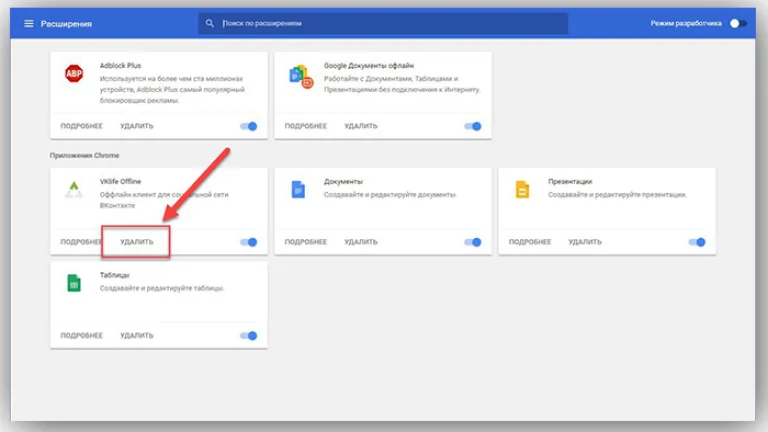Open details for Google Документы офлайн
Image resolution: width=768 pixels, height=432 pixels.
coord(306,126)
